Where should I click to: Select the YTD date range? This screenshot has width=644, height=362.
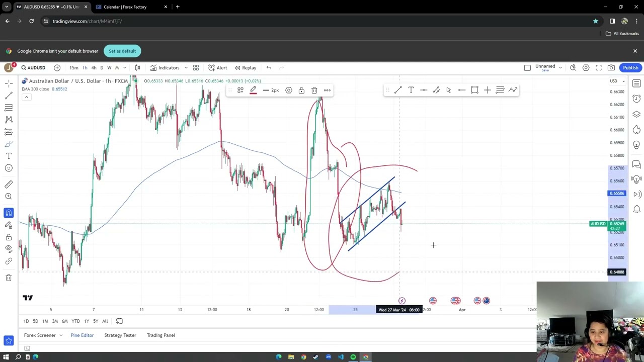(75, 321)
